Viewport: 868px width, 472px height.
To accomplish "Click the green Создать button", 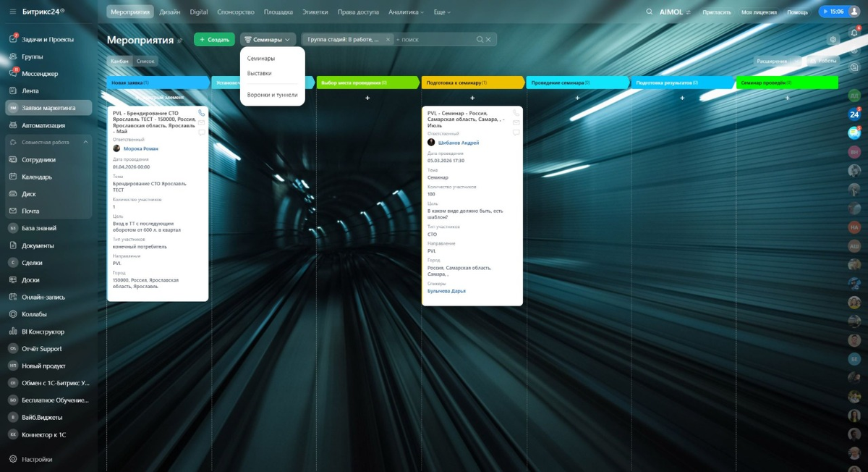I will (x=214, y=40).
